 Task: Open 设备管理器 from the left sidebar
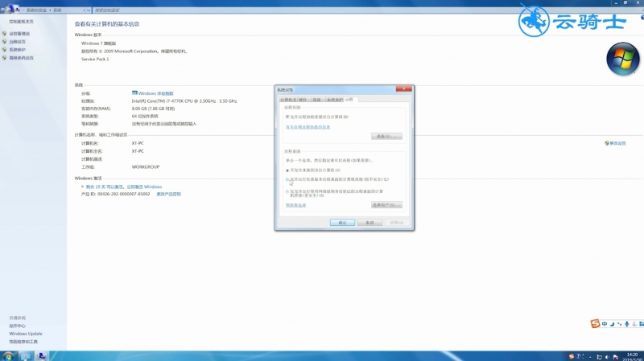(x=19, y=34)
